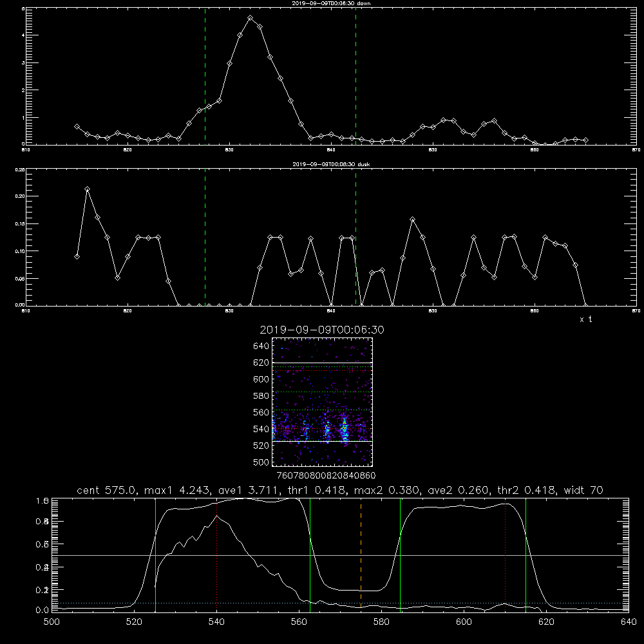Open the heatmap spectrogram image
Screen dimensions: 644x644
point(323,402)
